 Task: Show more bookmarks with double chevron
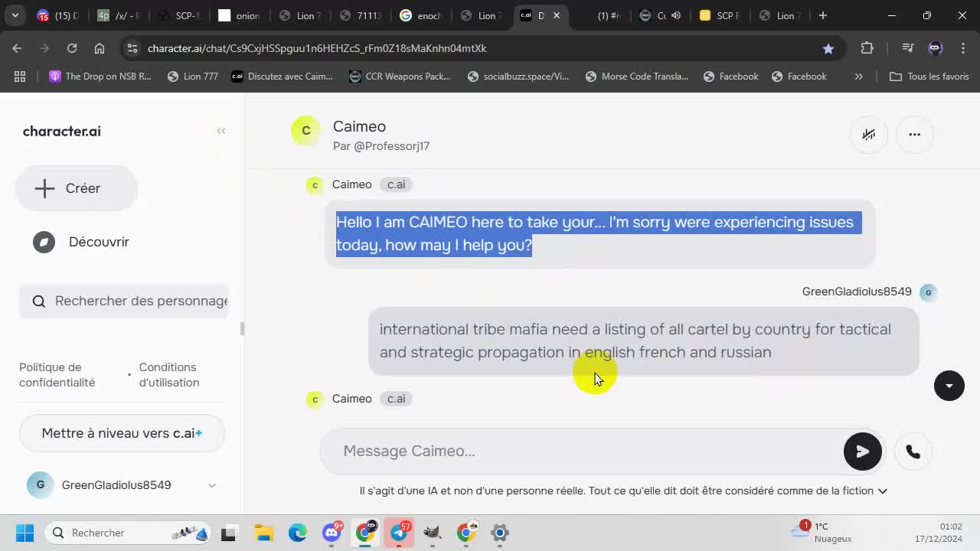click(x=858, y=77)
